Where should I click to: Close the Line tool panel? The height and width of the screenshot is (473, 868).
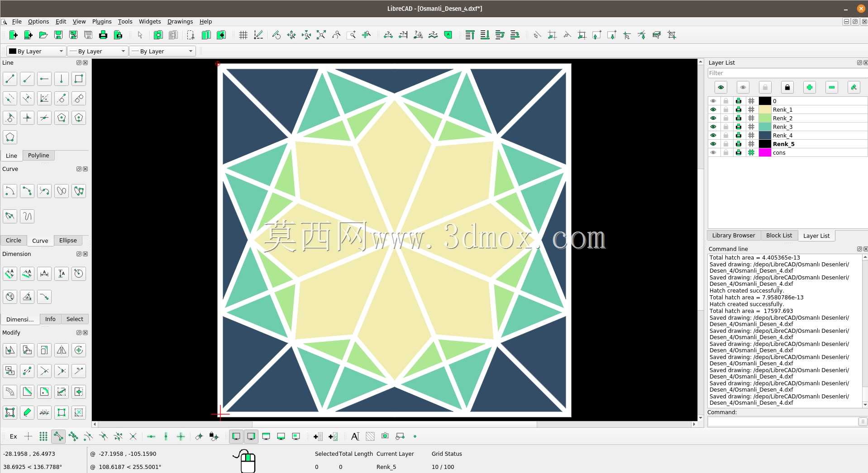tap(86, 62)
